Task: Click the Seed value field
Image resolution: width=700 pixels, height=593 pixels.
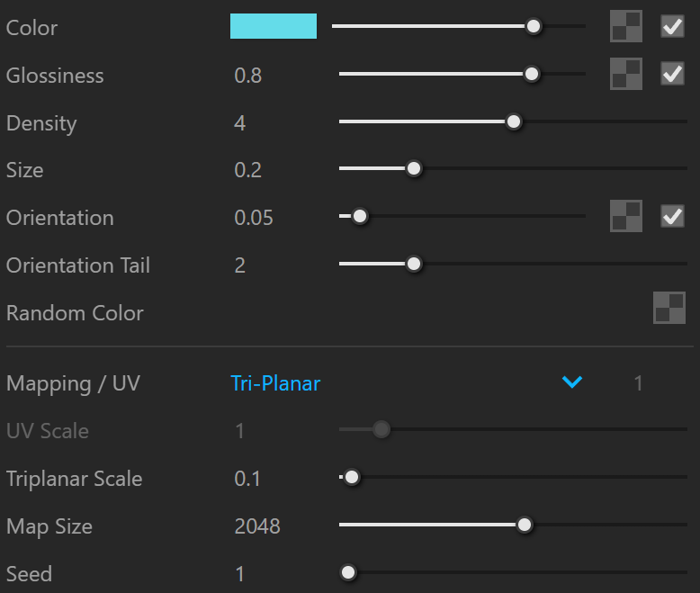Action: (240, 574)
